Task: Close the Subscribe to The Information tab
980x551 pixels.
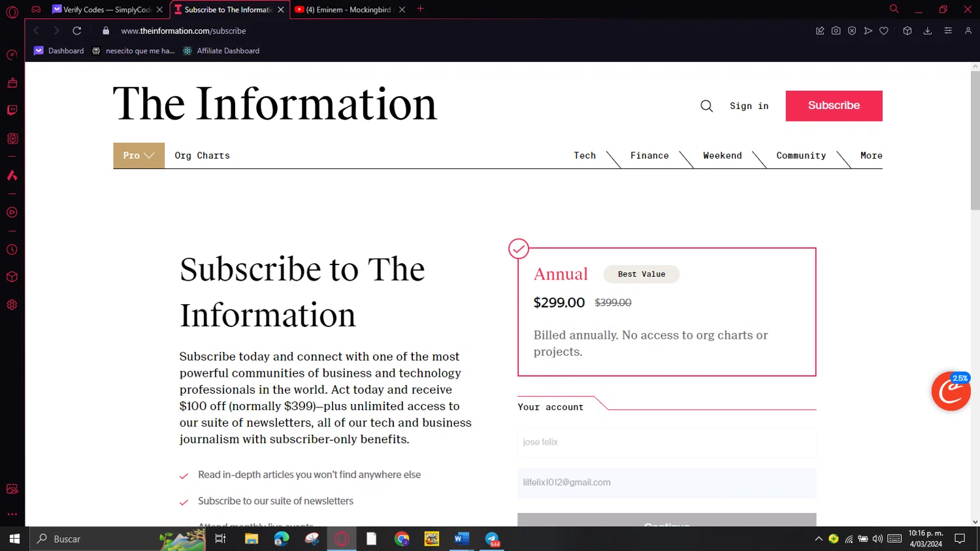Action: pos(281,10)
